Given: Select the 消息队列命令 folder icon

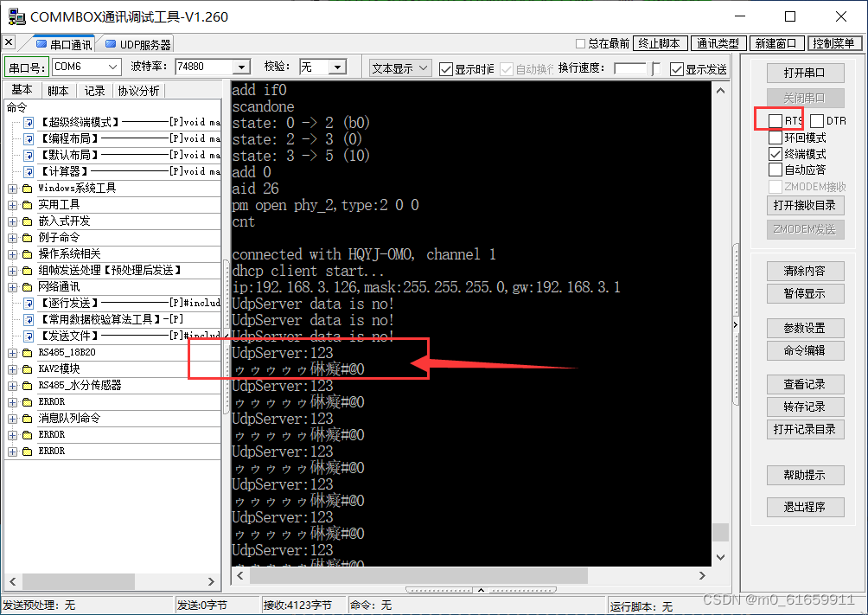Looking at the screenshot, I should coord(27,419).
